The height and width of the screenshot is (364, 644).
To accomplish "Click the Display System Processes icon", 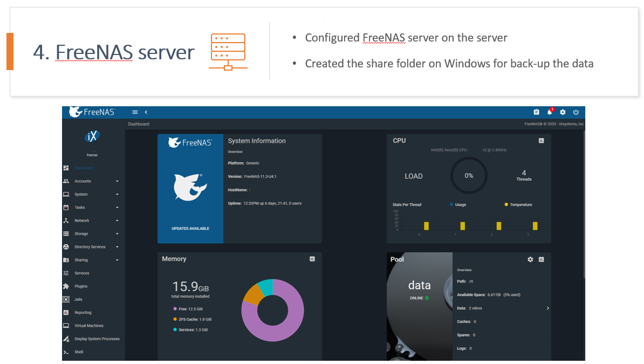I will (x=66, y=339).
